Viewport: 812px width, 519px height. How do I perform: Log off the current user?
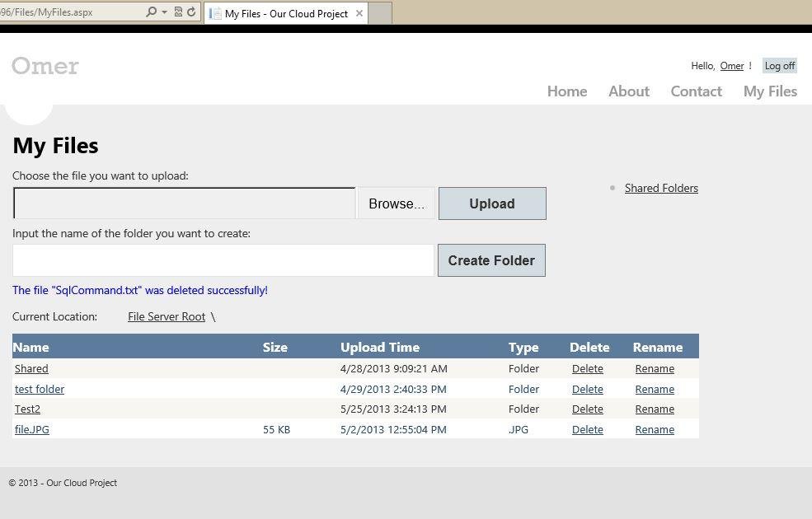click(779, 65)
